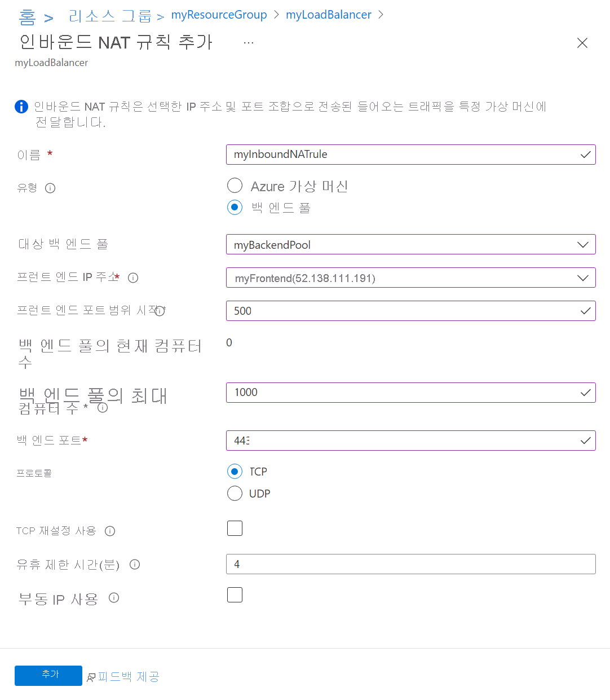Check the 부동 IP 사용 checkbox
610x700 pixels.
click(235, 595)
